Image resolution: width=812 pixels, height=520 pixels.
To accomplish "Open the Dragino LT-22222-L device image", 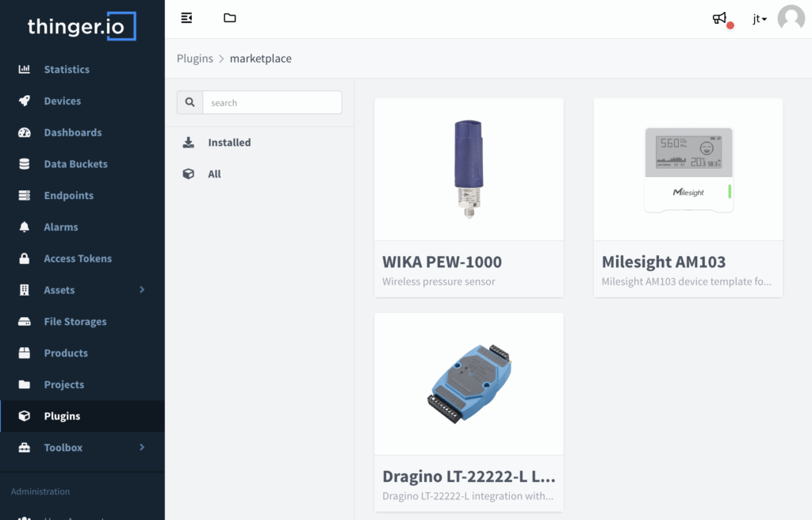I will tap(469, 384).
